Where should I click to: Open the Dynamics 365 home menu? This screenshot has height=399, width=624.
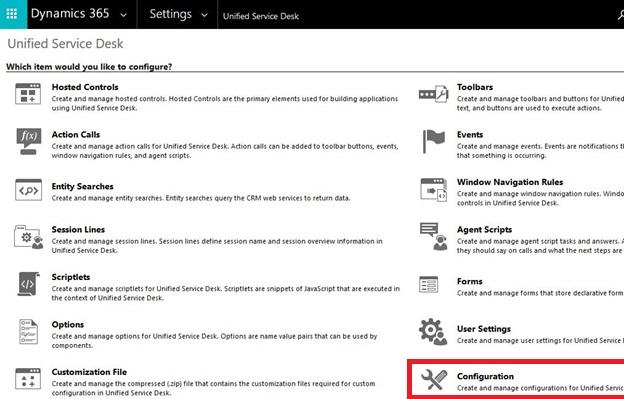pos(70,14)
